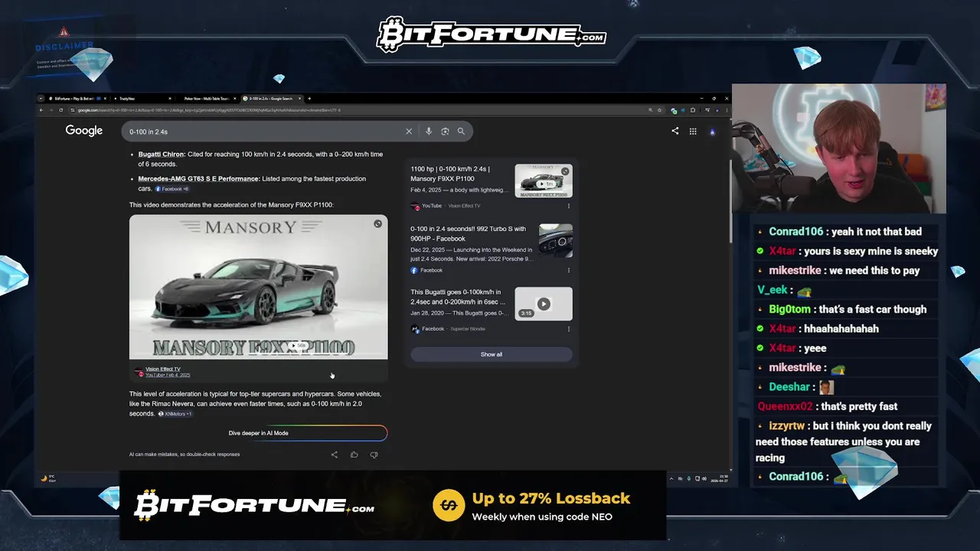Share the AI overview response
Viewport: 980px width, 551px height.
334,455
